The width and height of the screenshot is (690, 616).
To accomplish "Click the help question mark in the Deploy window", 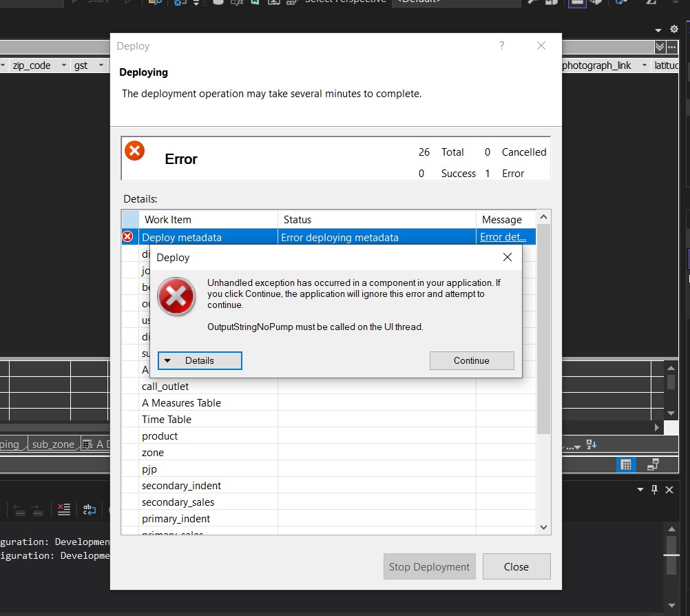I will coord(501,45).
